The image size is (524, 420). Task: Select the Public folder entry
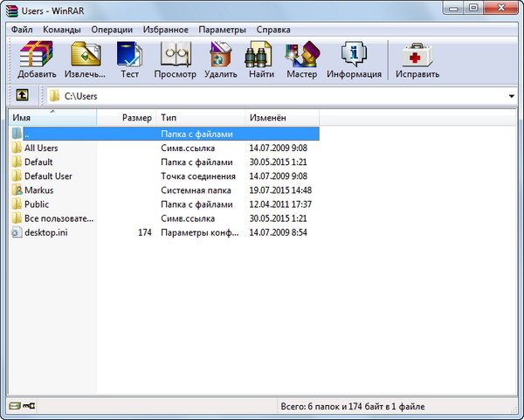37,203
